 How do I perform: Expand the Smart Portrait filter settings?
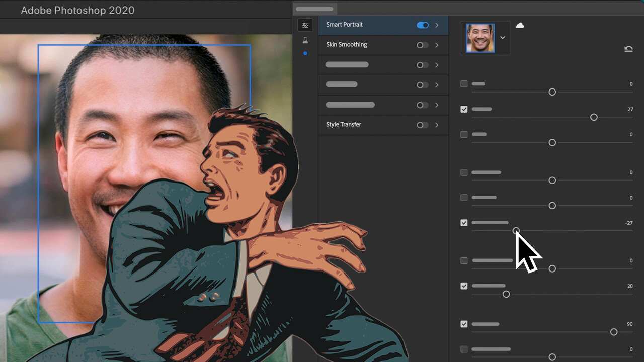pyautogui.click(x=436, y=25)
